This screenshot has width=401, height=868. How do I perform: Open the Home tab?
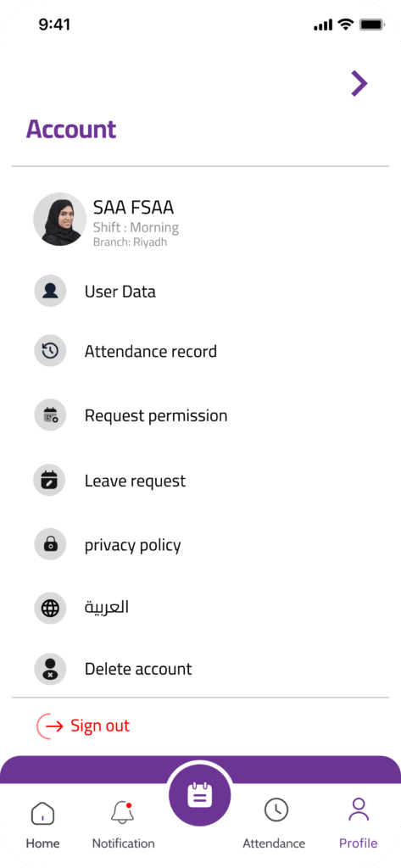[42, 824]
